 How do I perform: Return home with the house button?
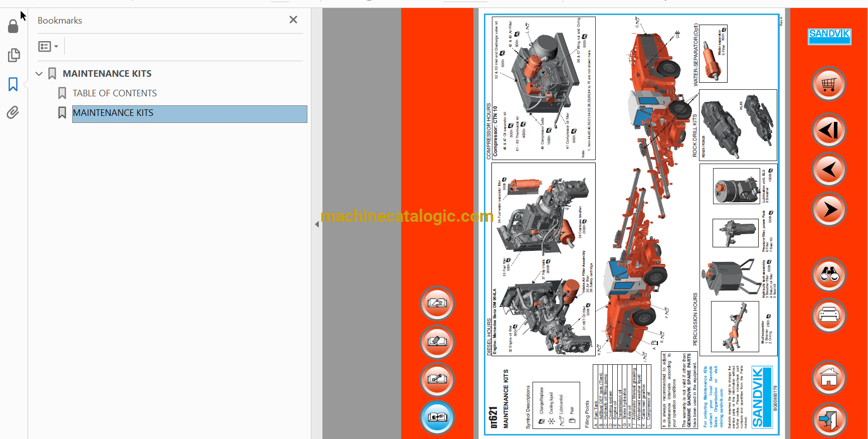[829, 378]
